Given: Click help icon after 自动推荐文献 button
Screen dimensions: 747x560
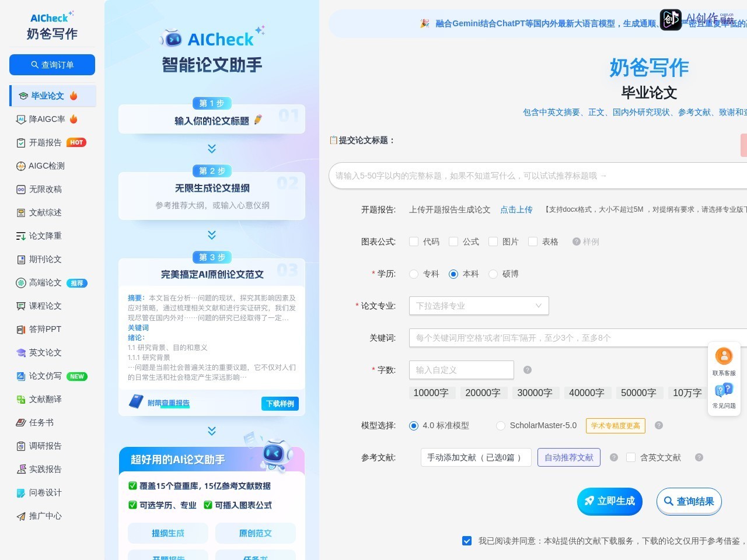Looking at the screenshot, I should tap(614, 457).
